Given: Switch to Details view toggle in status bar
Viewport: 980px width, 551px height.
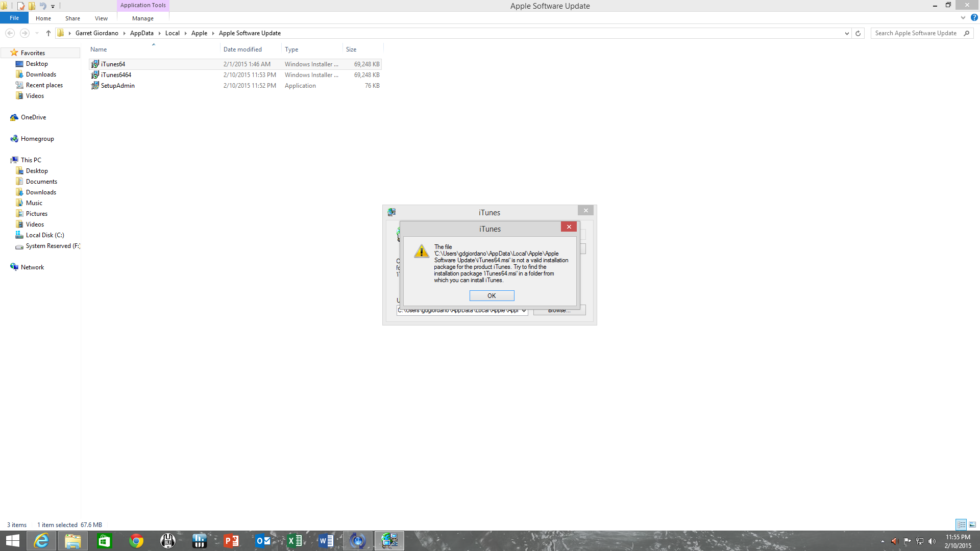Looking at the screenshot, I should pos(961,524).
